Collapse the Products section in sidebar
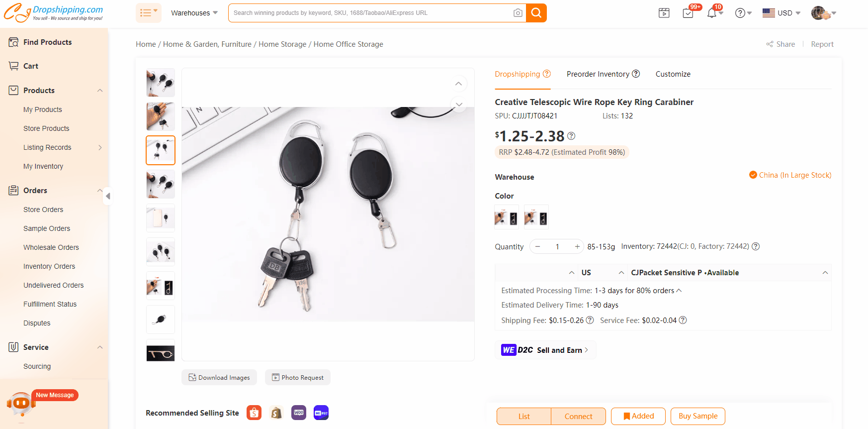This screenshot has width=868, height=429. click(x=100, y=90)
